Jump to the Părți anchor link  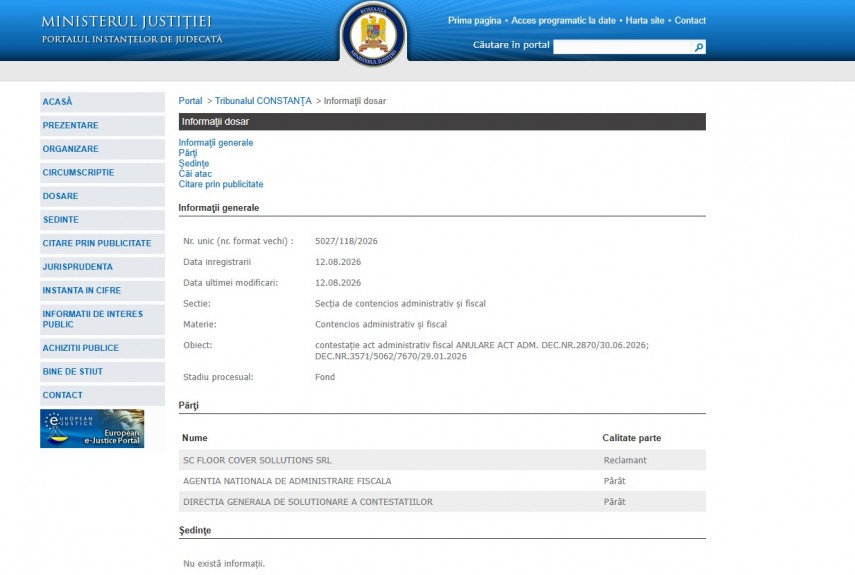[188, 153]
